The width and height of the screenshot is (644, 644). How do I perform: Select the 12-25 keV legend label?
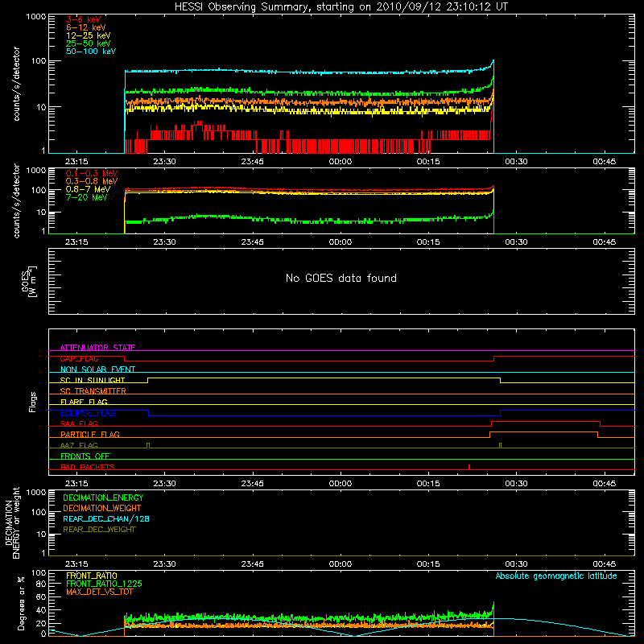(88, 35)
